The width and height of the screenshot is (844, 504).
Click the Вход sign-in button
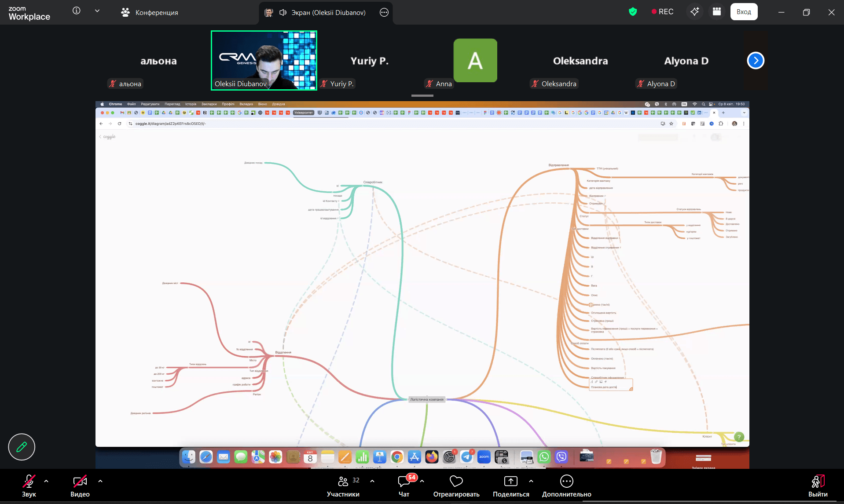tap(744, 12)
